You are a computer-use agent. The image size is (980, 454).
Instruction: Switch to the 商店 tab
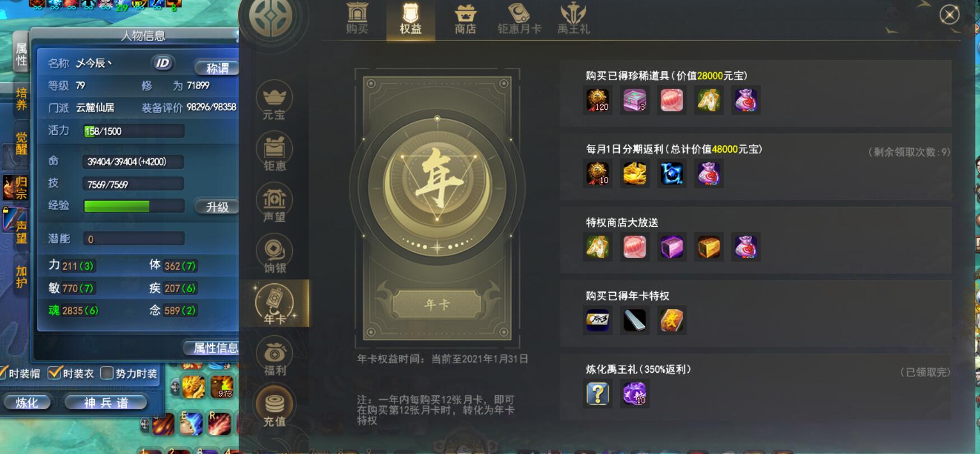(x=465, y=20)
